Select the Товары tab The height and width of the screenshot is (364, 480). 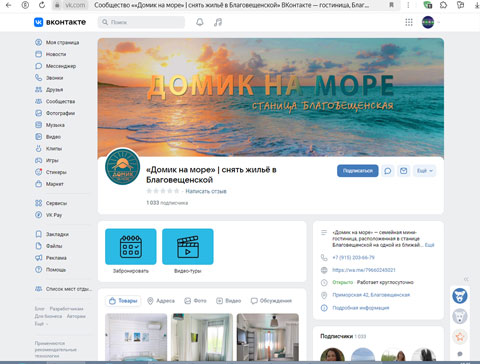tap(123, 301)
